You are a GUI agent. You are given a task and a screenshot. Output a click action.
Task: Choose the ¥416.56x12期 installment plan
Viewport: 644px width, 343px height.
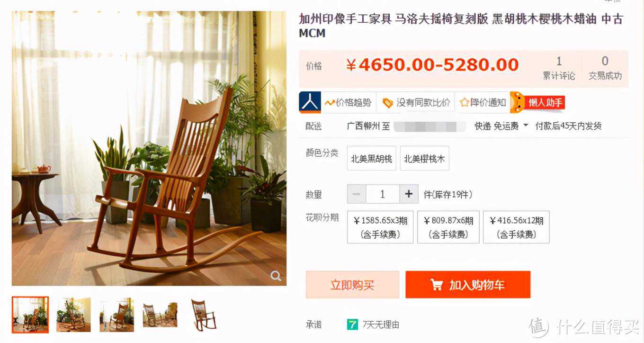[x=516, y=227]
